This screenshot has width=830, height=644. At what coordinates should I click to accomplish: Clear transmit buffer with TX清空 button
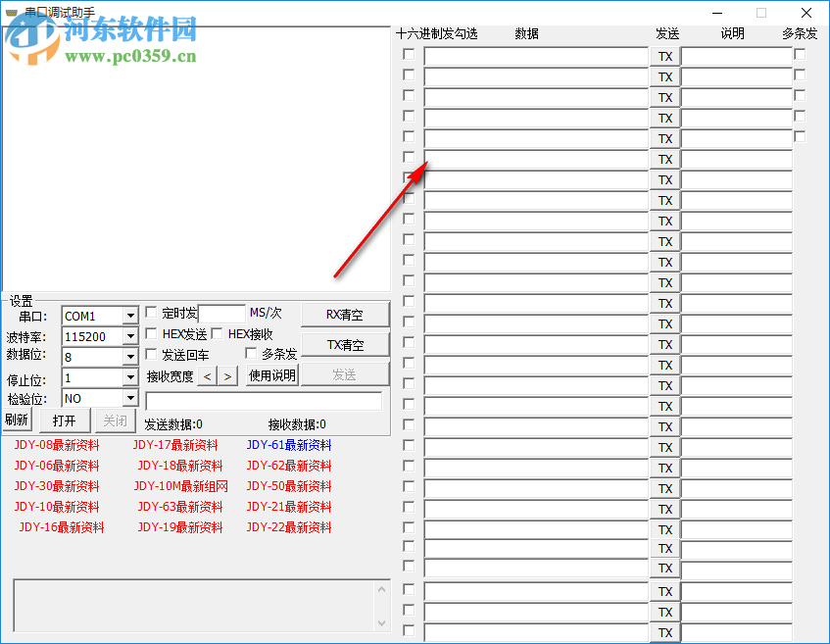pyautogui.click(x=345, y=343)
